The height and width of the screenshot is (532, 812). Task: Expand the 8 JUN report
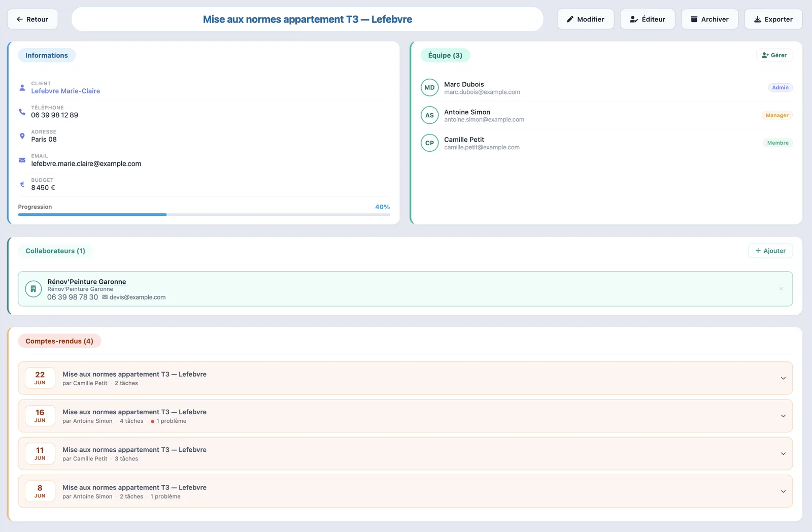pyautogui.click(x=783, y=491)
